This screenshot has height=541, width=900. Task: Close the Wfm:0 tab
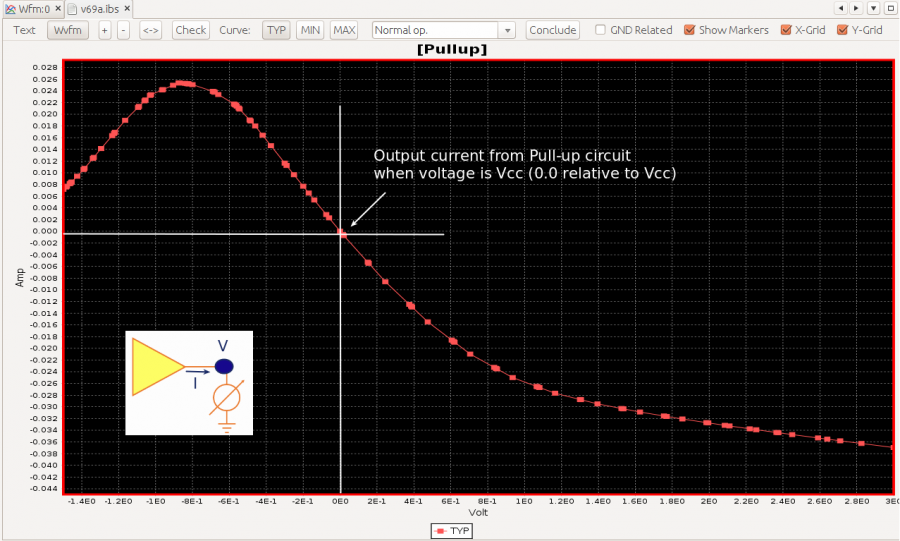(58, 8)
